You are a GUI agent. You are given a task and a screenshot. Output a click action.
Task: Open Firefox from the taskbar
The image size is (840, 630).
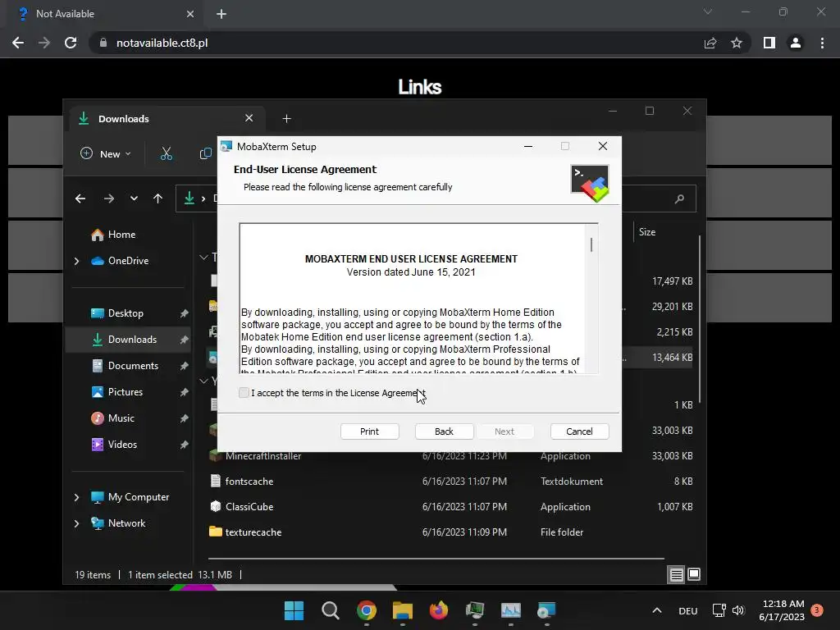coord(438,610)
